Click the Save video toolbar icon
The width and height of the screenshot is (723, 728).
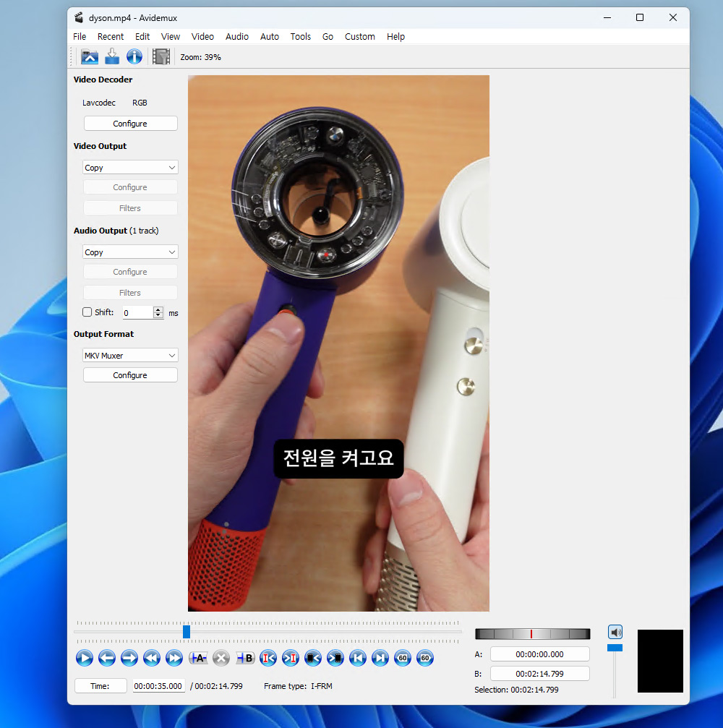112,56
